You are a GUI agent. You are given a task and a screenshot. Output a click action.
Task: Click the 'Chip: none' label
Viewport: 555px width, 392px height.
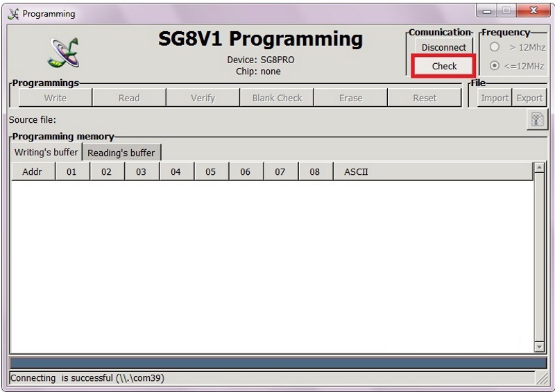tap(258, 71)
